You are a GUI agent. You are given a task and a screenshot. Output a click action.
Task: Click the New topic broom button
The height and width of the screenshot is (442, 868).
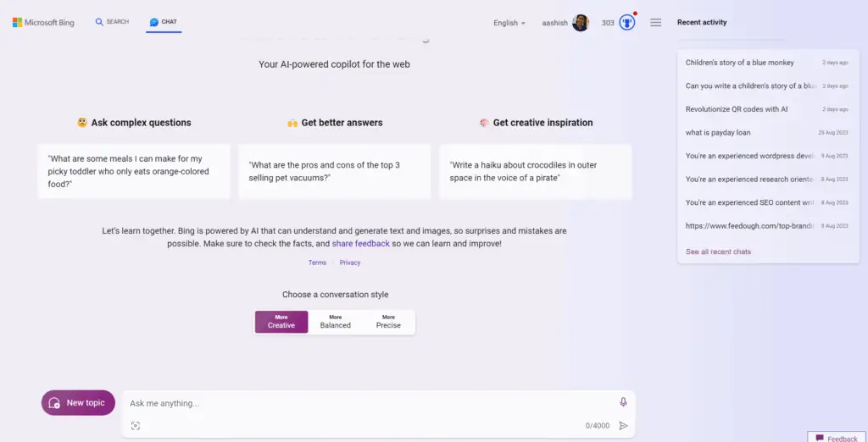click(x=78, y=403)
